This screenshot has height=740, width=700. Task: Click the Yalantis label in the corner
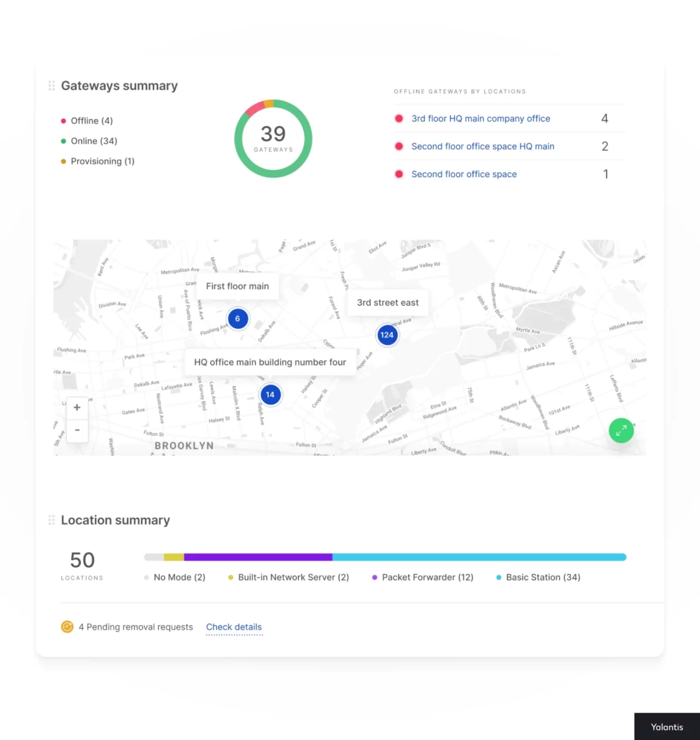667,727
